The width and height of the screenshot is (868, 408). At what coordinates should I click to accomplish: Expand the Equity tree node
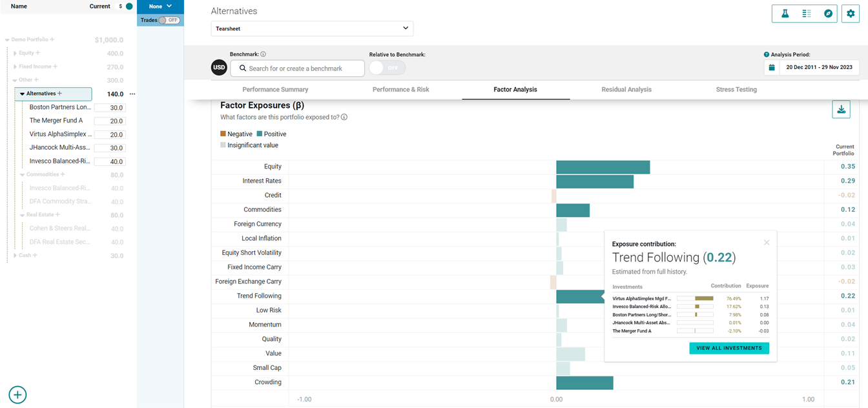pyautogui.click(x=14, y=53)
